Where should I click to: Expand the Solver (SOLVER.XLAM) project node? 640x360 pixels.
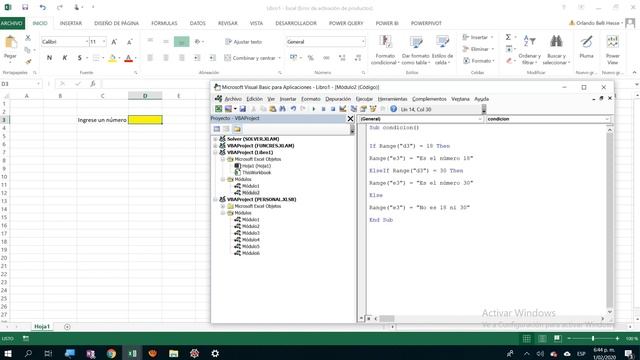click(x=216, y=139)
